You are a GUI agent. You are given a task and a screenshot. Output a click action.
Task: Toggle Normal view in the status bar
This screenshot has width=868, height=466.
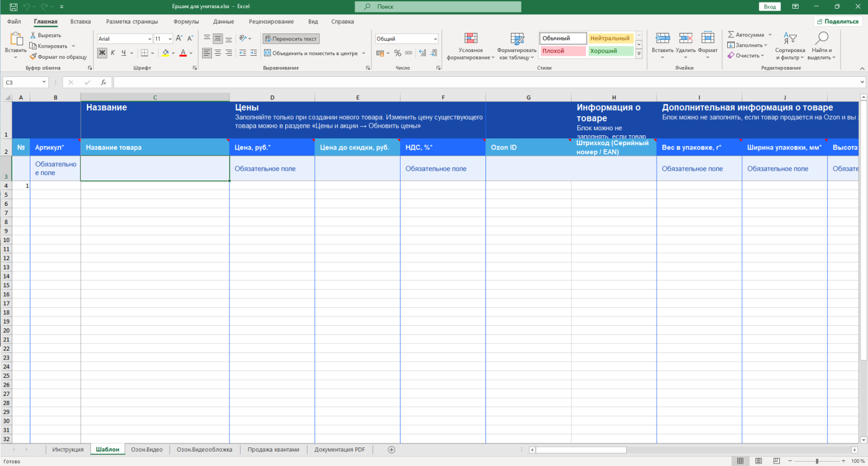pyautogui.click(x=740, y=461)
